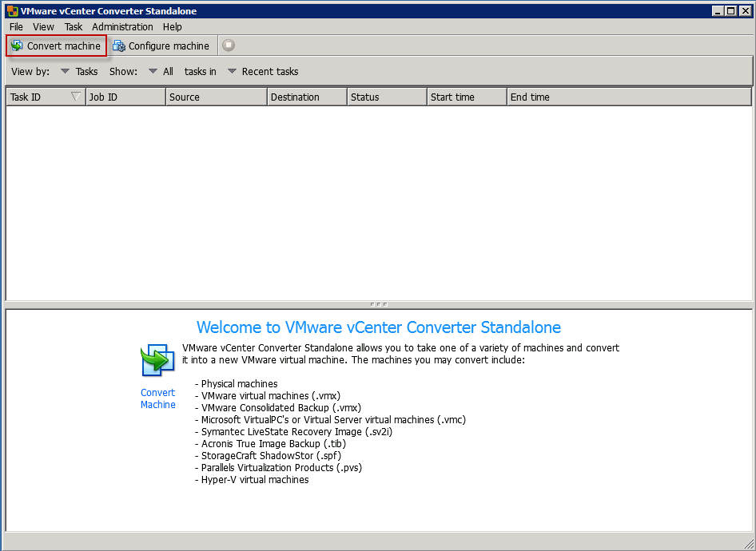This screenshot has height=551, width=756.
Task: Click the Convert machine toolbar button
Action: (56, 46)
